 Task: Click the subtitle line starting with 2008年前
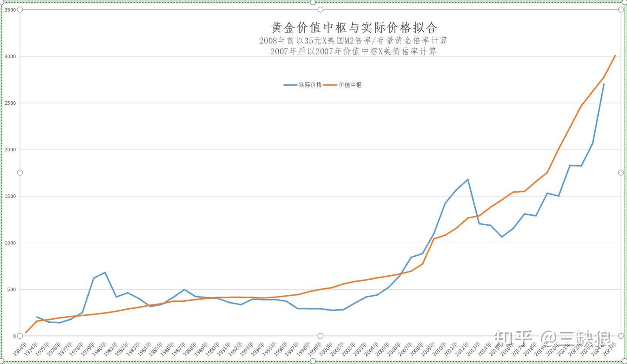coord(354,40)
